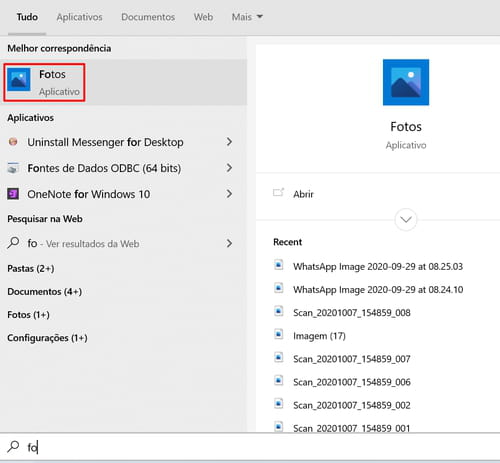Click the Fontes de Dados ODBC icon
The height and width of the screenshot is (463, 500).
[x=13, y=168]
